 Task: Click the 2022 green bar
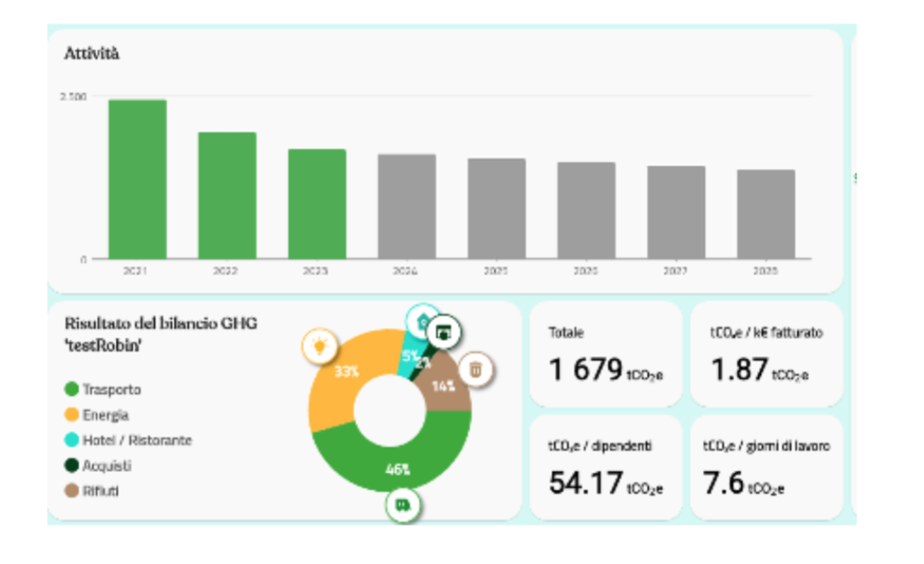(227, 195)
